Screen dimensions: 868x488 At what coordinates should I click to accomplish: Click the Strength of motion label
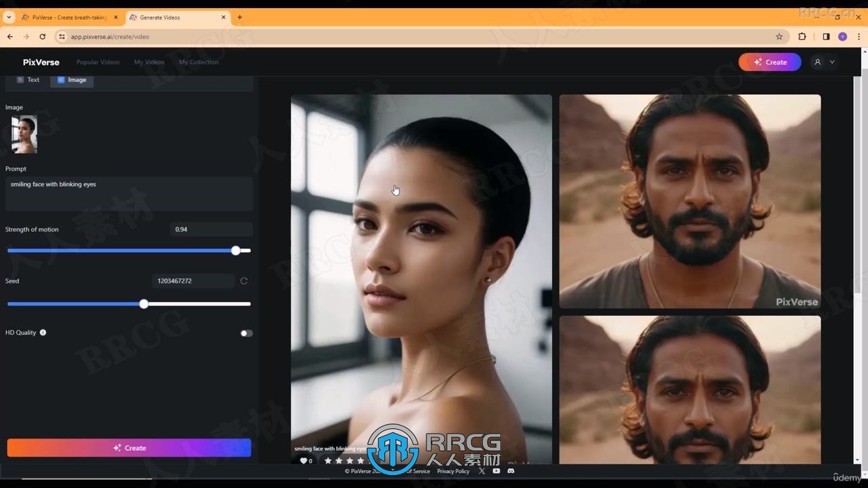[32, 230]
